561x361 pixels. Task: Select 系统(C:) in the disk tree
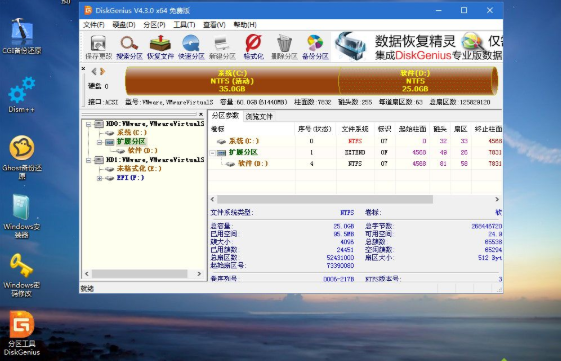point(132,133)
